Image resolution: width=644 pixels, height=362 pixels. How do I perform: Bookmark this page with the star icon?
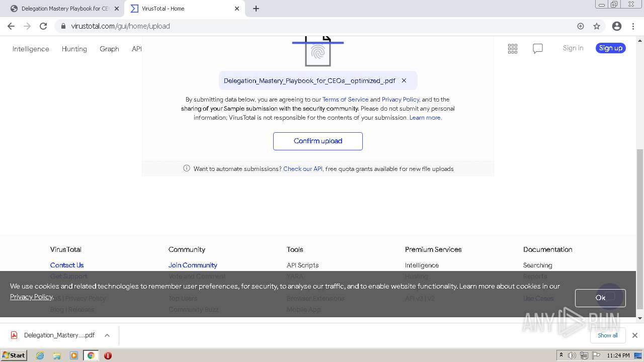[x=597, y=26]
